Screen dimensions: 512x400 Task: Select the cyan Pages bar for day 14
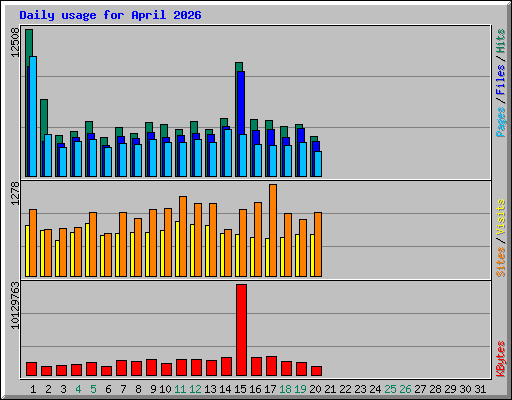pyautogui.click(x=228, y=153)
